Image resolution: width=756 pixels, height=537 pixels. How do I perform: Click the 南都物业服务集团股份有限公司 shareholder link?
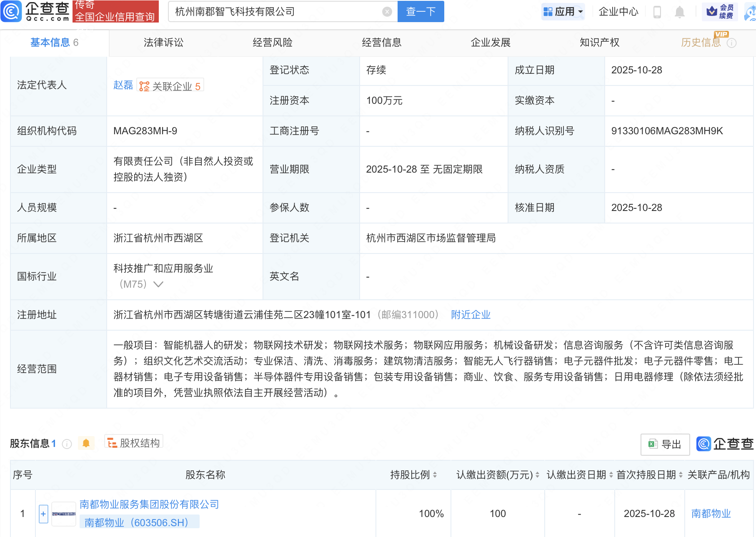coord(149,504)
